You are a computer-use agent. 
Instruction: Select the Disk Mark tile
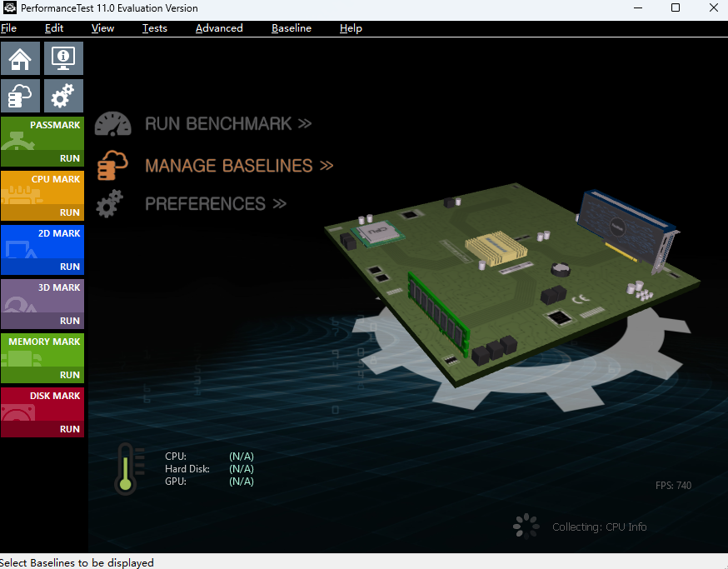(x=42, y=412)
